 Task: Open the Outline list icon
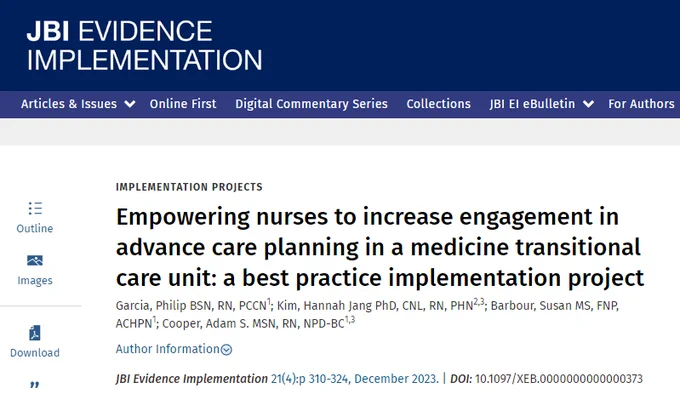click(35, 208)
